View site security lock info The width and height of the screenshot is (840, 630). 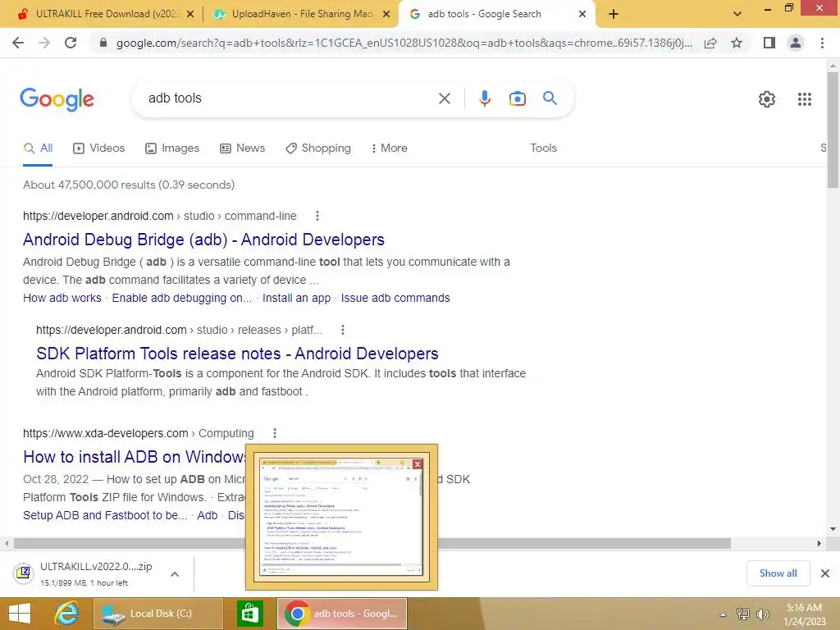pos(103,43)
